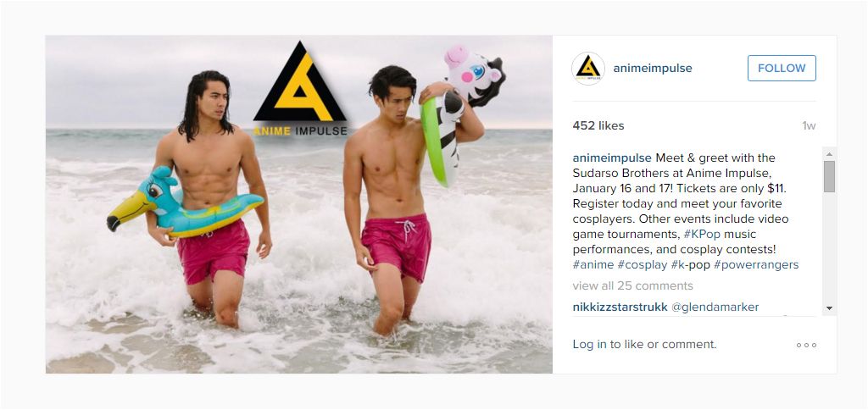View all 25 comments
The image size is (868, 410).
pyautogui.click(x=632, y=285)
